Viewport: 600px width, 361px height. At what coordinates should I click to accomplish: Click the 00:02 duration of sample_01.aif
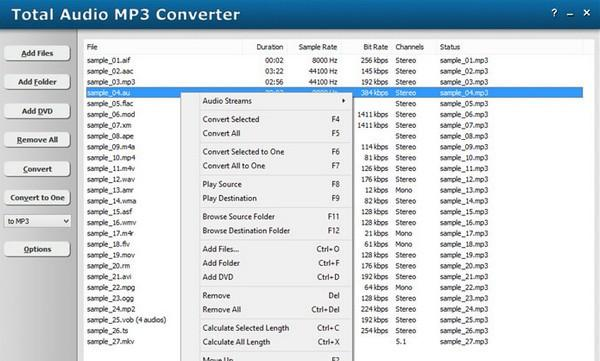point(274,60)
